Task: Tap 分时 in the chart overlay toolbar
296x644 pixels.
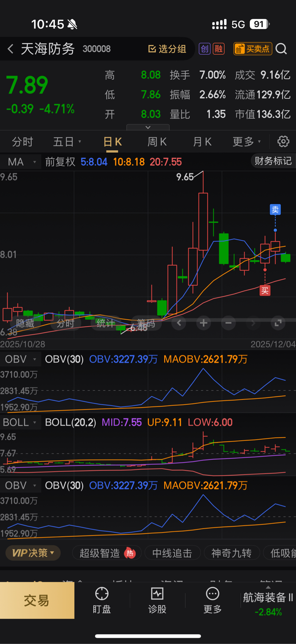Action: (x=65, y=323)
